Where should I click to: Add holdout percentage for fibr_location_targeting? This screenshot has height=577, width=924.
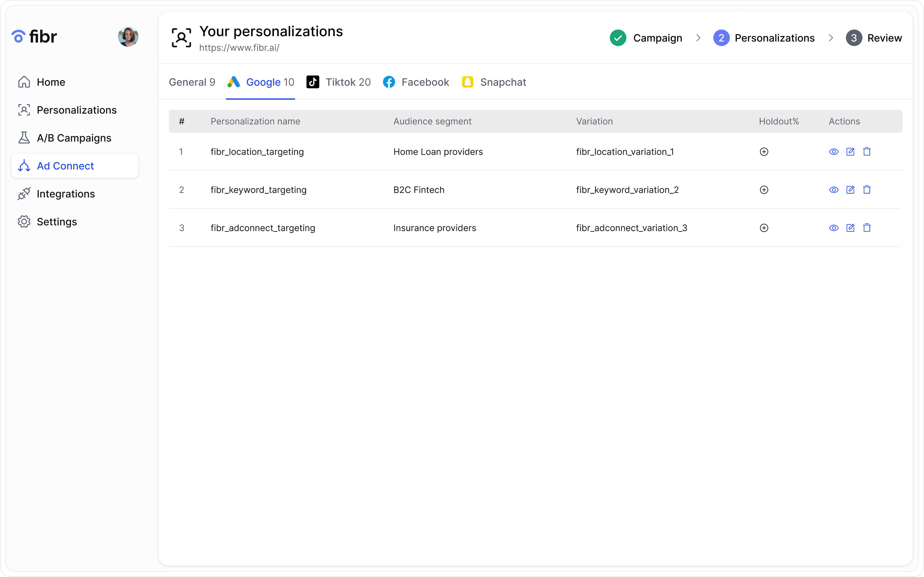[x=764, y=151]
